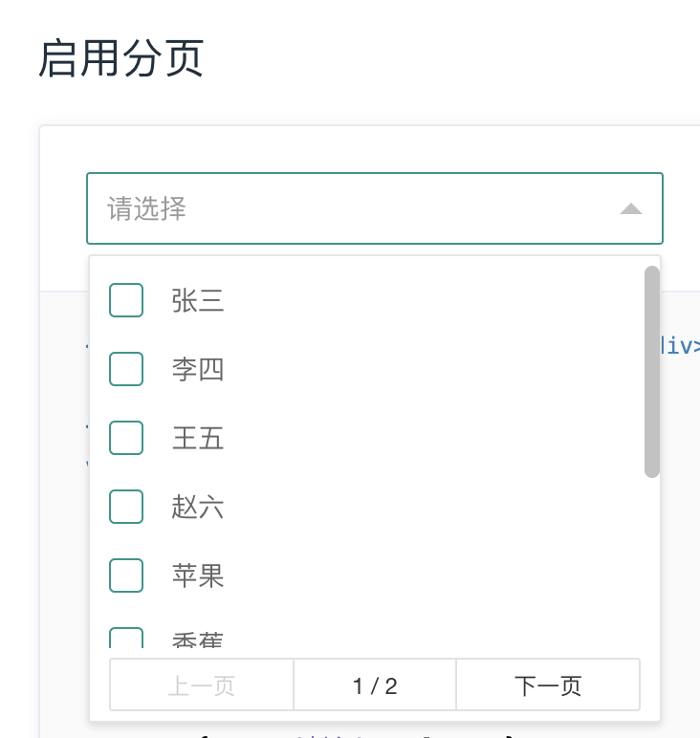Click the 1 / 2 page indicator
The width and height of the screenshot is (700, 738).
[x=375, y=684]
